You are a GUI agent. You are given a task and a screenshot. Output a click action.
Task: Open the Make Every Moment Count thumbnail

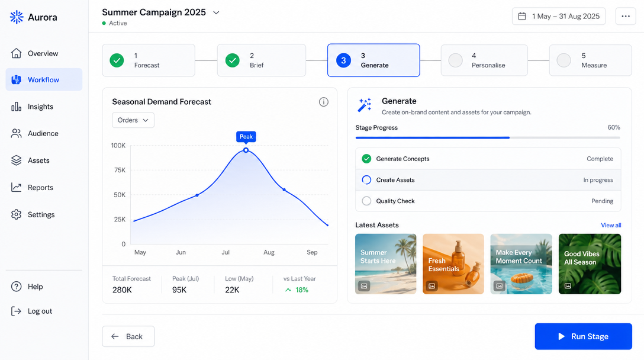click(x=521, y=264)
